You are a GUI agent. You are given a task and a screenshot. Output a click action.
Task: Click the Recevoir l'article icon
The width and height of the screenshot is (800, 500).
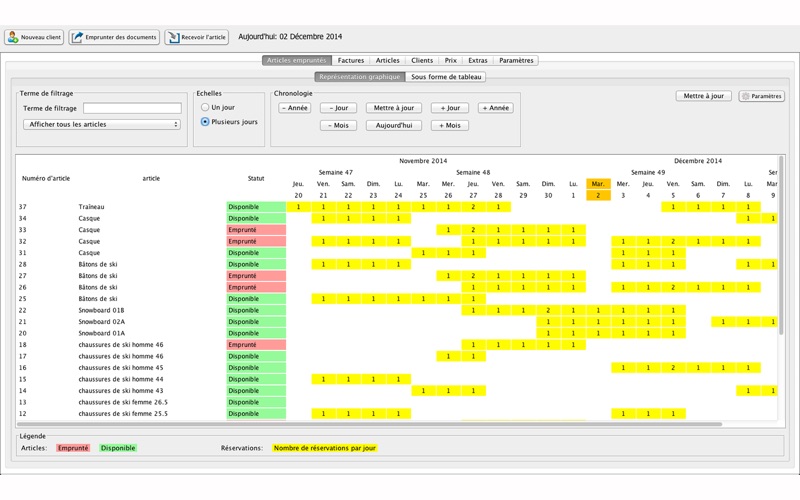tap(174, 37)
